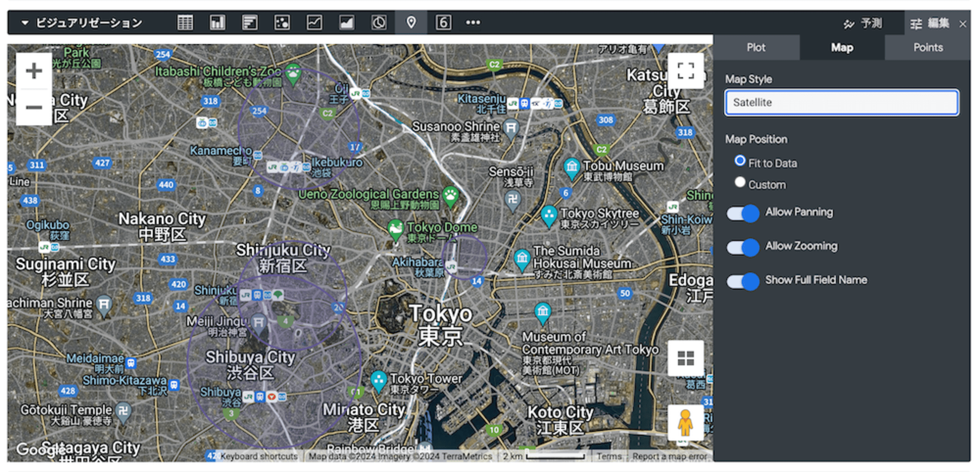Close the edit panel with X
Image resolution: width=980 pixels, height=472 pixels.
(963, 24)
